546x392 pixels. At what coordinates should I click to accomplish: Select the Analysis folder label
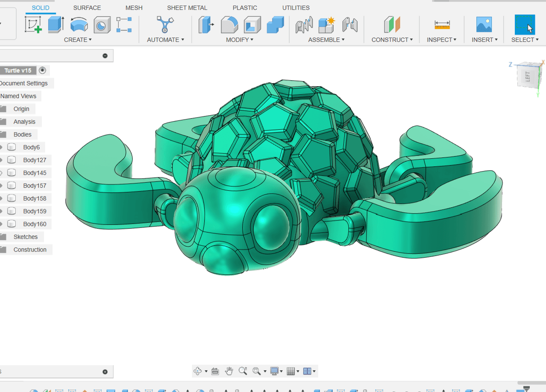pos(24,122)
